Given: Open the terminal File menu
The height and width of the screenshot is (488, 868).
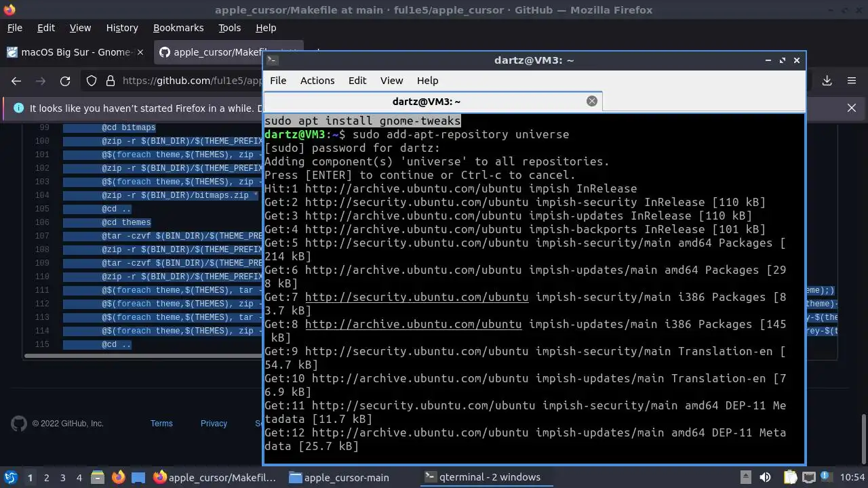Looking at the screenshot, I should tap(278, 80).
